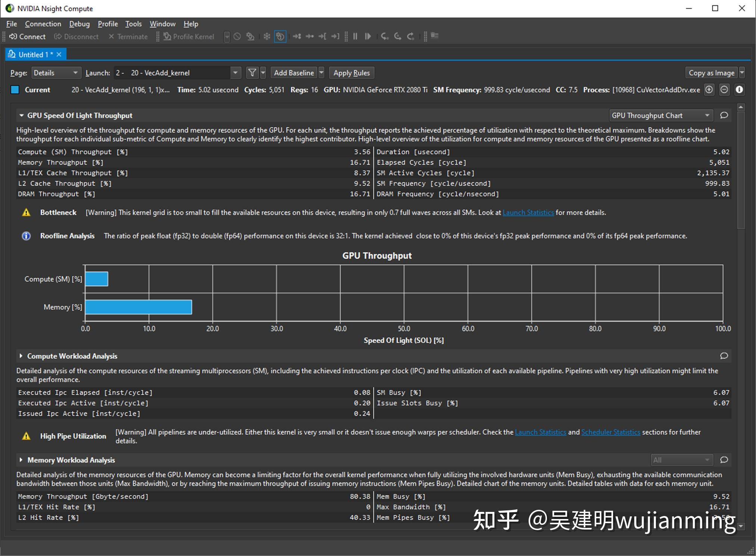Open the GPU Throughput Chart dropdown

660,115
